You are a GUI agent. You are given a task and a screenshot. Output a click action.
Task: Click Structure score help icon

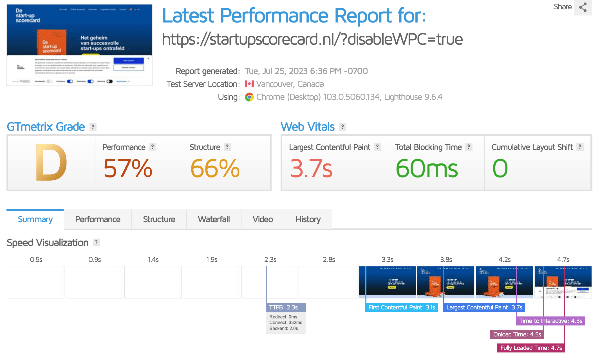click(227, 147)
